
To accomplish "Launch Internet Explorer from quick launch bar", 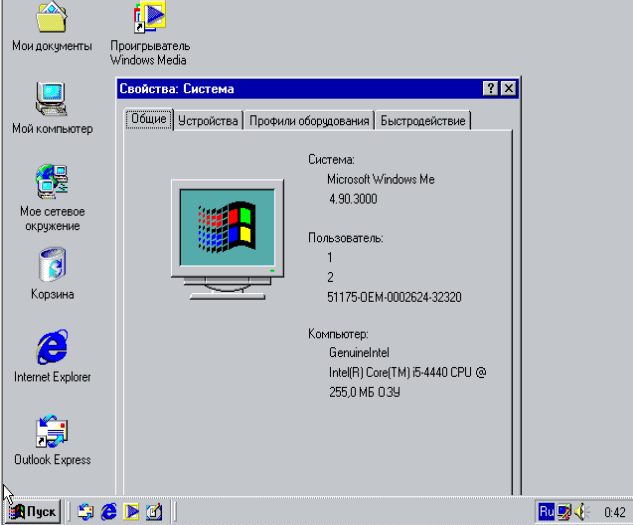I will point(109,512).
